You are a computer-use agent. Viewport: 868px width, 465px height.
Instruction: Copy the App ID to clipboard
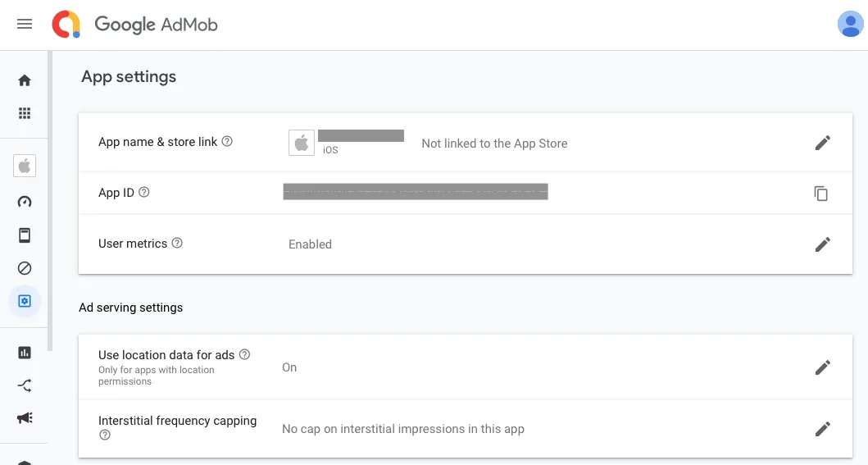[x=821, y=194]
